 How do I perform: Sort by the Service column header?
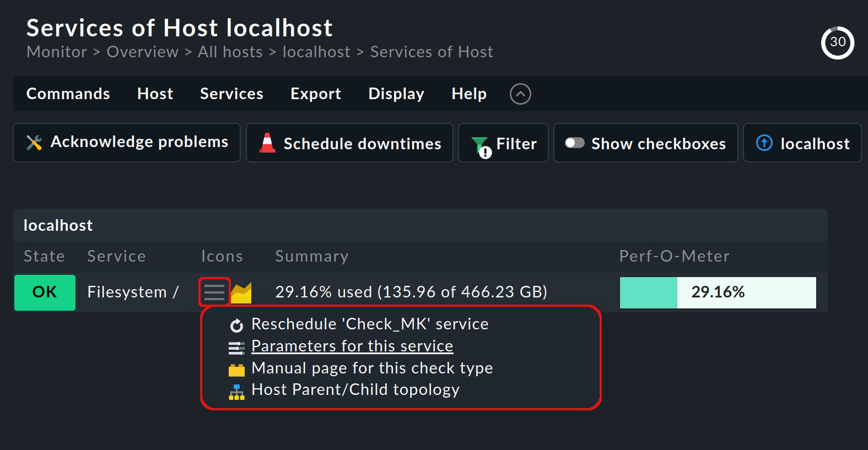(116, 256)
